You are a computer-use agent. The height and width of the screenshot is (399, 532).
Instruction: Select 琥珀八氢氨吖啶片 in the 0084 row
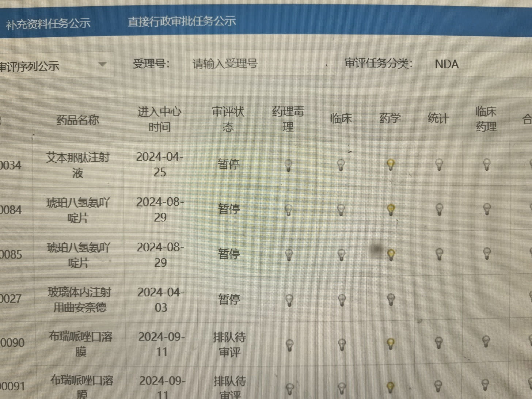point(78,210)
